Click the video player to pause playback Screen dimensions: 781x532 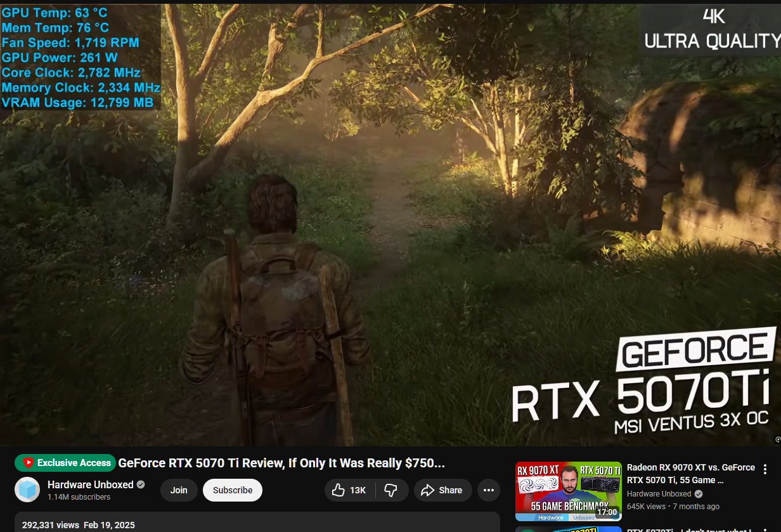click(x=390, y=224)
